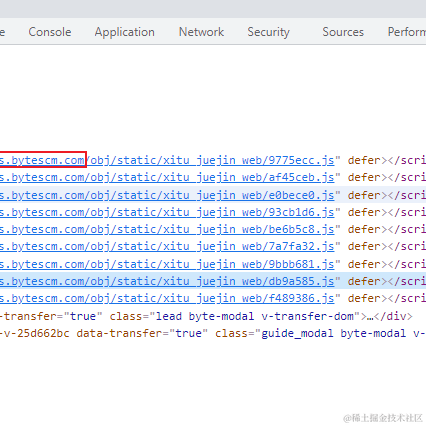This screenshot has width=426, height=426.
Task: Click the defer attribute on 9775ecc.js row
Action: pyautogui.click(x=364, y=160)
